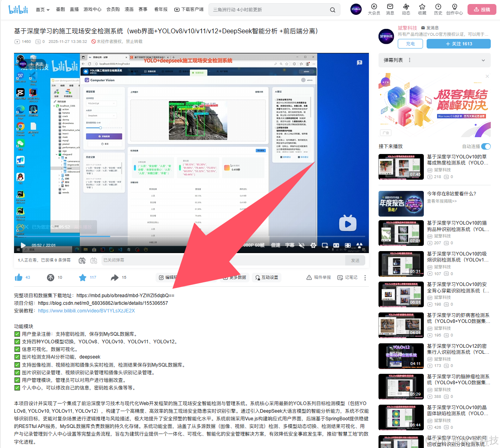The image size is (500, 448).
Task: Open 赛事 in top navigation
Action: pyautogui.click(x=143, y=9)
